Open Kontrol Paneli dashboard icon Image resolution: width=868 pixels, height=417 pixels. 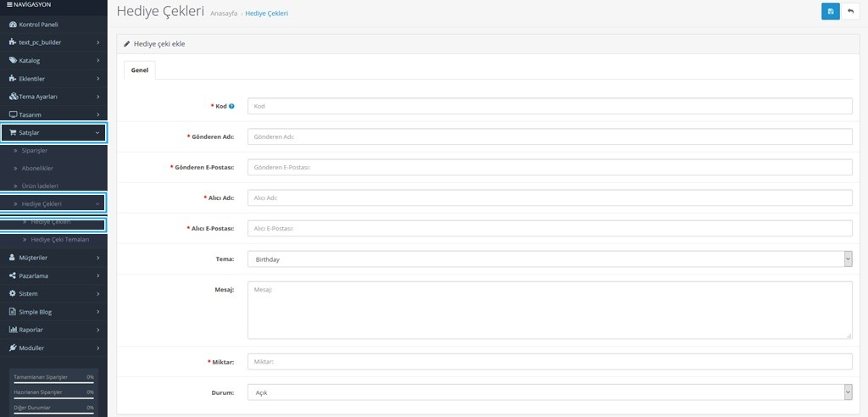pyautogui.click(x=13, y=25)
